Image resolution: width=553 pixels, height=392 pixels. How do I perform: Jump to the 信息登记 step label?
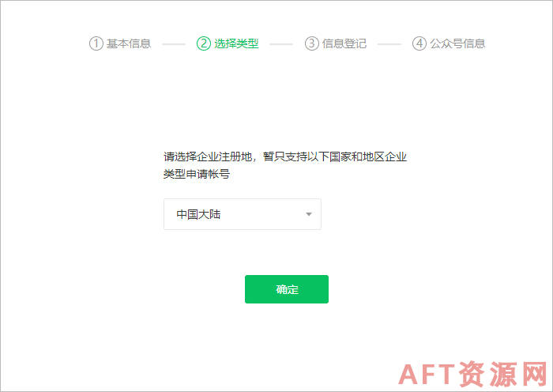(x=344, y=43)
